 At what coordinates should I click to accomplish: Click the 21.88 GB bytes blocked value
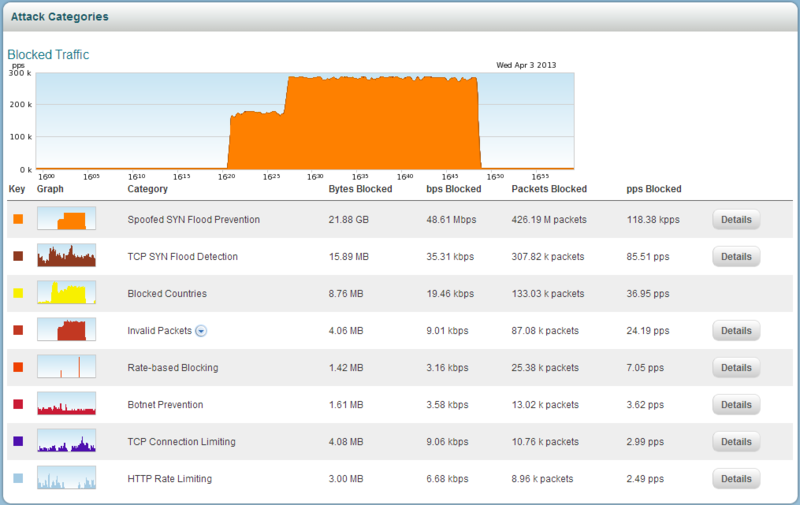coord(348,220)
